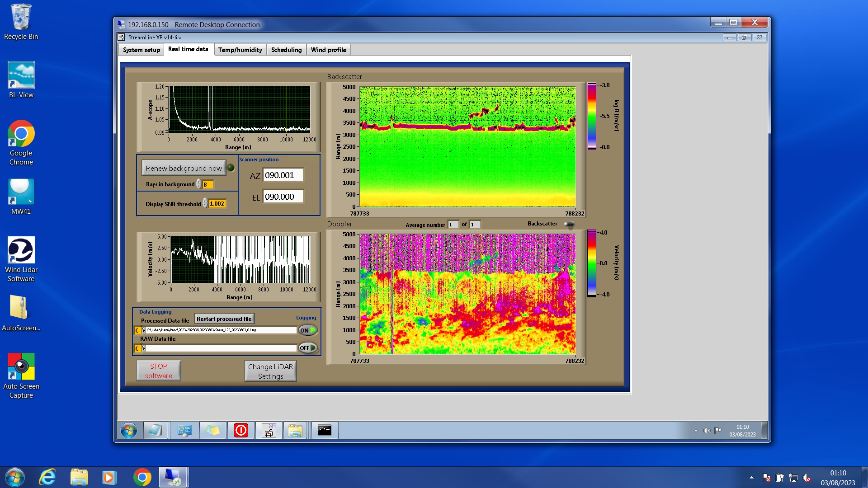This screenshot has width=868, height=488.
Task: Toggle processed data logging ON switch
Action: 307,330
